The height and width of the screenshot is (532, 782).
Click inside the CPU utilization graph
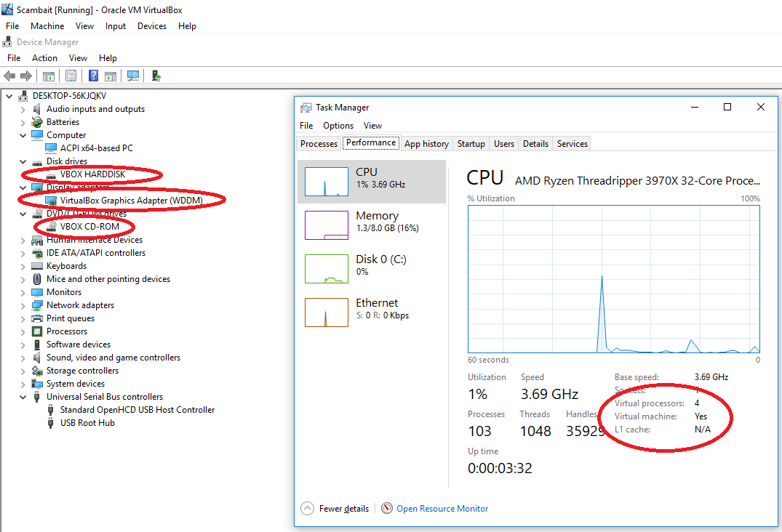(613, 279)
